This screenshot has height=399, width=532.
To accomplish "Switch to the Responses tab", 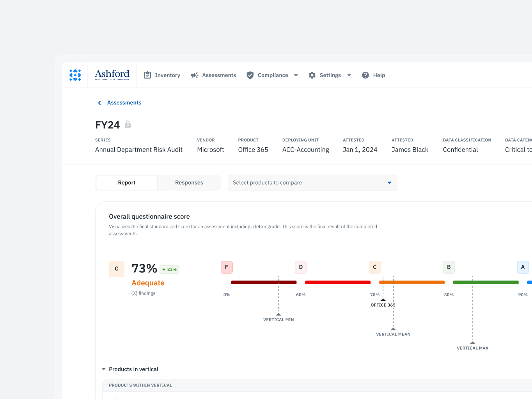I will pyautogui.click(x=189, y=182).
